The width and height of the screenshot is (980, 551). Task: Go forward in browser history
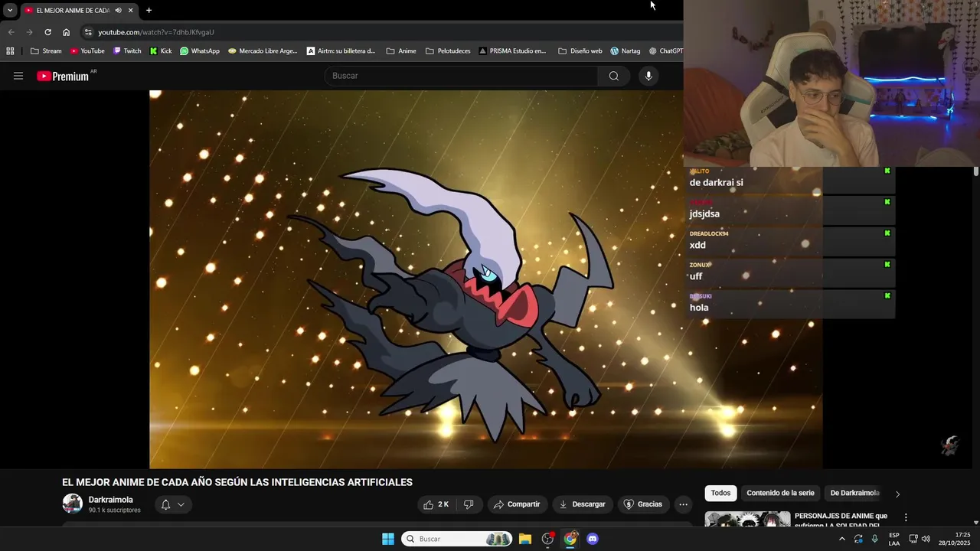[x=29, y=32]
